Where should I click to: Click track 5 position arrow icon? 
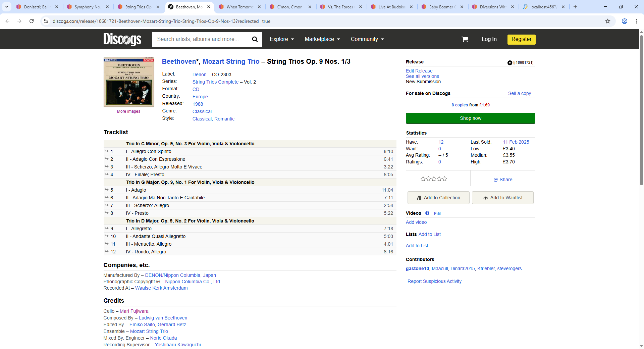pyautogui.click(x=106, y=190)
